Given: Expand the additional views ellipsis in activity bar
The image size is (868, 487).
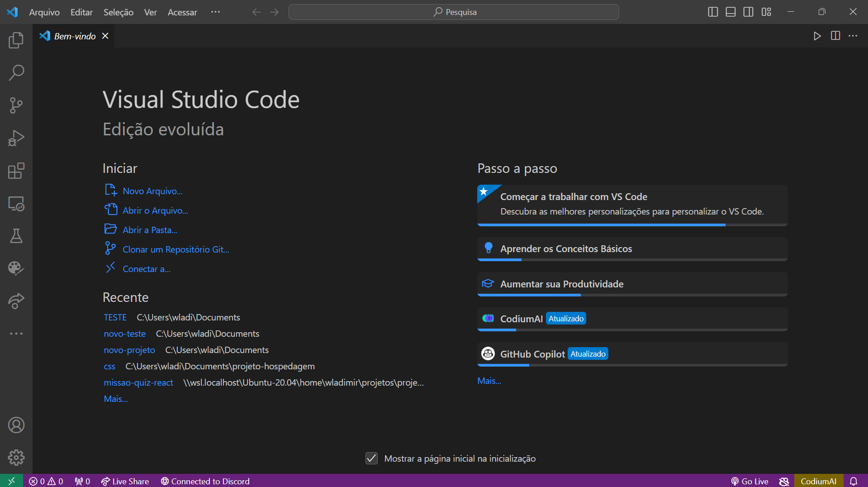Looking at the screenshot, I should coord(16,334).
